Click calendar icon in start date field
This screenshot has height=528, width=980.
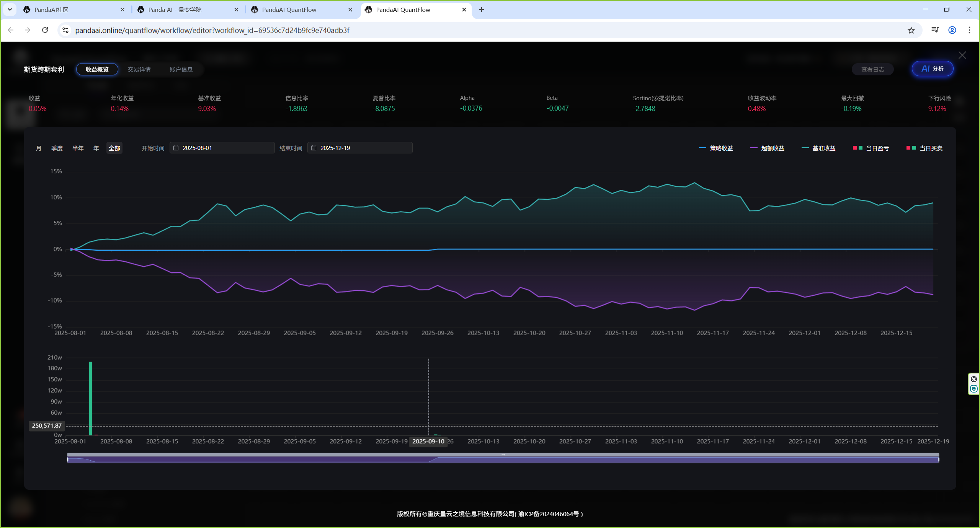(176, 148)
